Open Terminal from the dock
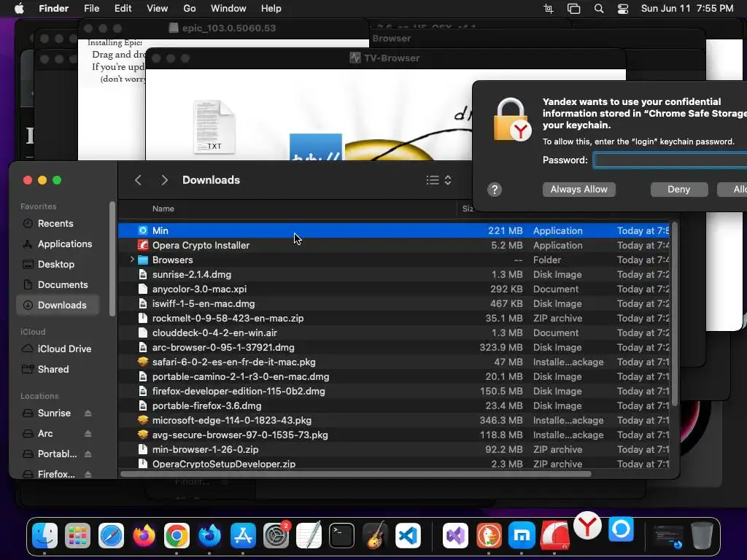This screenshot has height=560, width=747. point(342,536)
